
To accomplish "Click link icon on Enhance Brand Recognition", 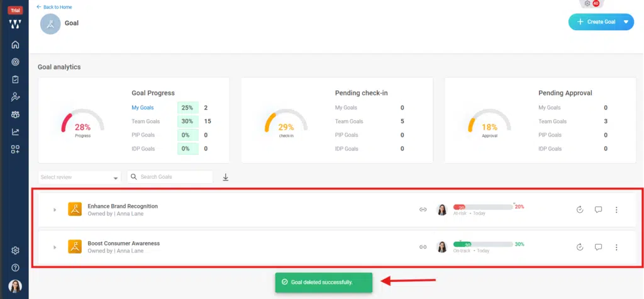I will point(423,210).
